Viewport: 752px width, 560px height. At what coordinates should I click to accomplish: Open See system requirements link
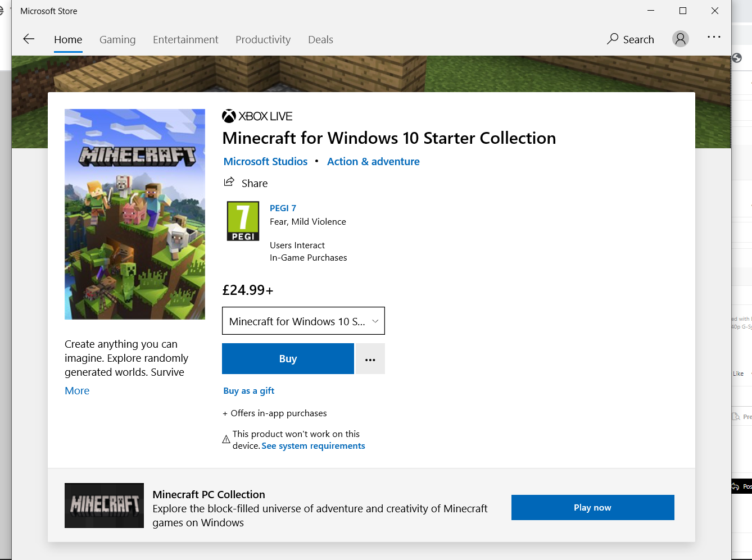click(313, 446)
